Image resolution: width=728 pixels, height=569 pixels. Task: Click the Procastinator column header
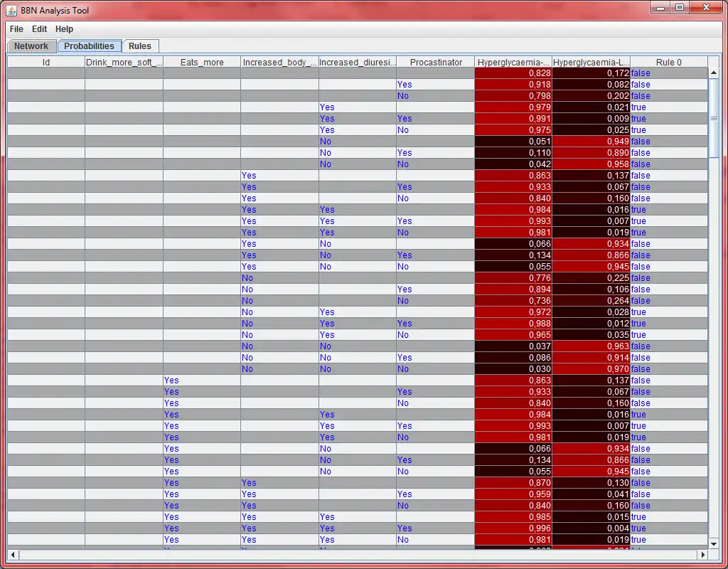pos(436,63)
